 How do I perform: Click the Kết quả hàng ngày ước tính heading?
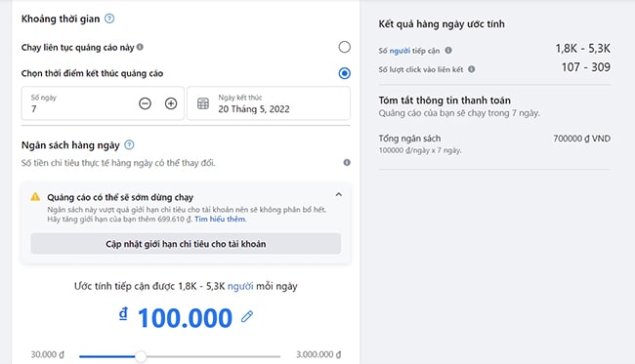442,24
